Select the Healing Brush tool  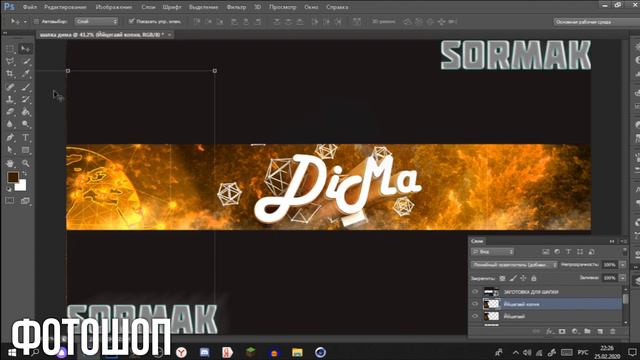(x=10, y=87)
